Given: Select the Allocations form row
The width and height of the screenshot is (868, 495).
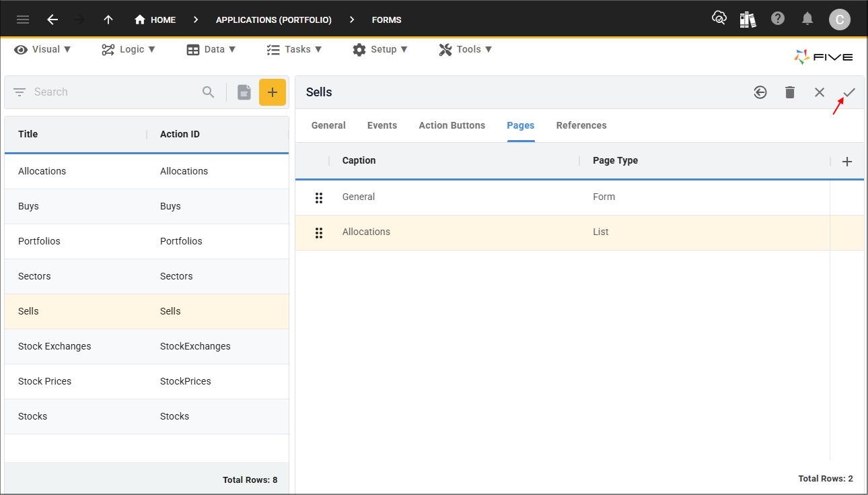Looking at the screenshot, I should pyautogui.click(x=147, y=171).
